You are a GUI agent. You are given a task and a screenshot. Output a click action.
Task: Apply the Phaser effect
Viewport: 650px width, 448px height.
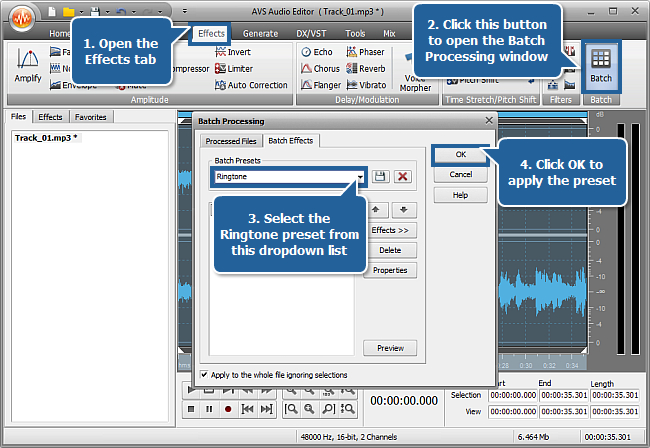tap(365, 52)
